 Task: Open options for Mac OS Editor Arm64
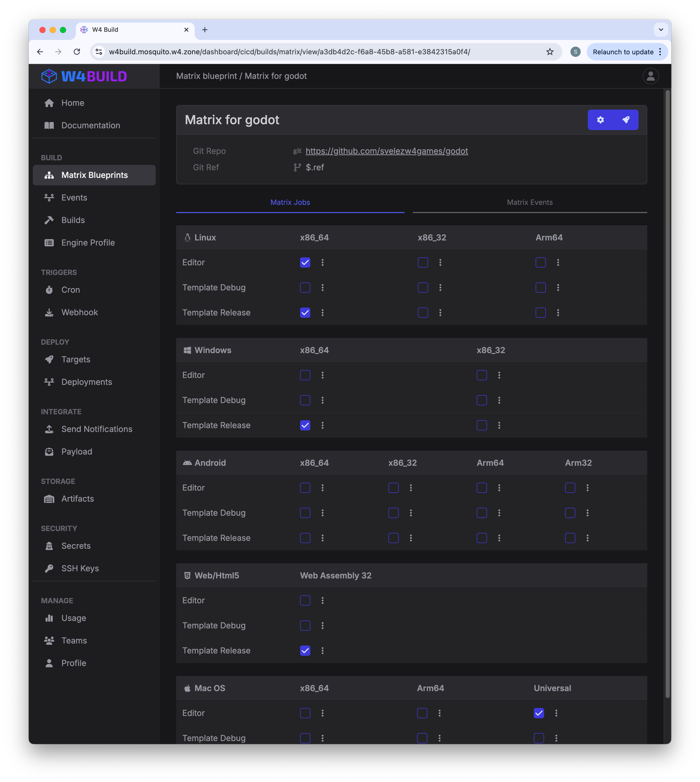click(440, 713)
